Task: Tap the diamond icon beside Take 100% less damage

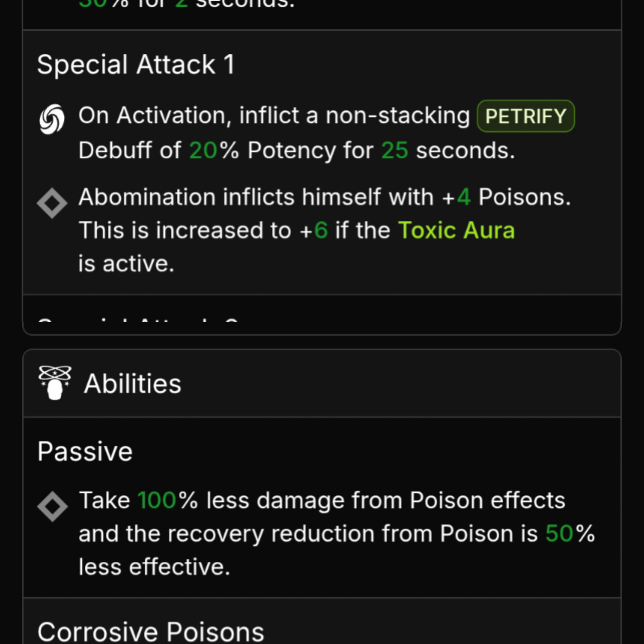Action: 52,506
